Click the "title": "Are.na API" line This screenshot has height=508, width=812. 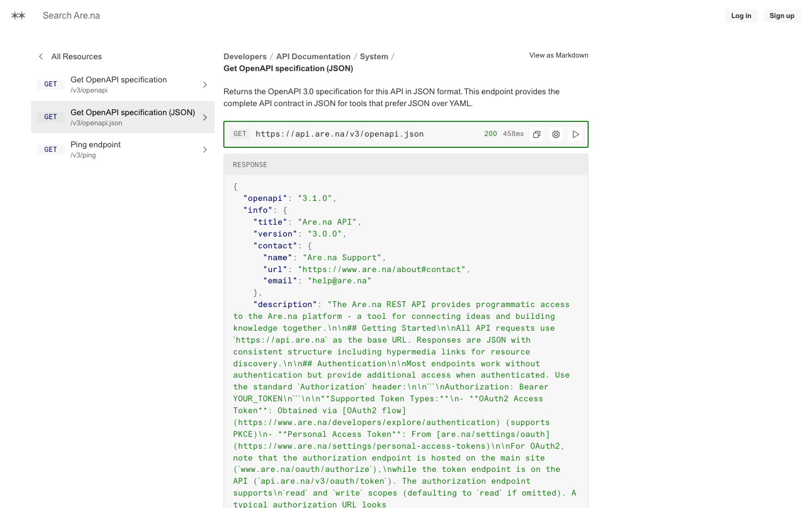[307, 222]
